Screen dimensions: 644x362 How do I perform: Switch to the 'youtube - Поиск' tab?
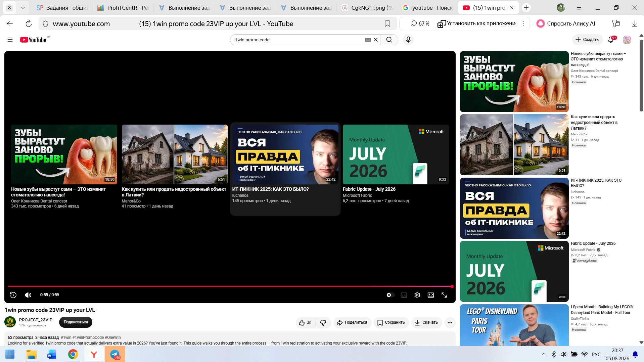(428, 7)
